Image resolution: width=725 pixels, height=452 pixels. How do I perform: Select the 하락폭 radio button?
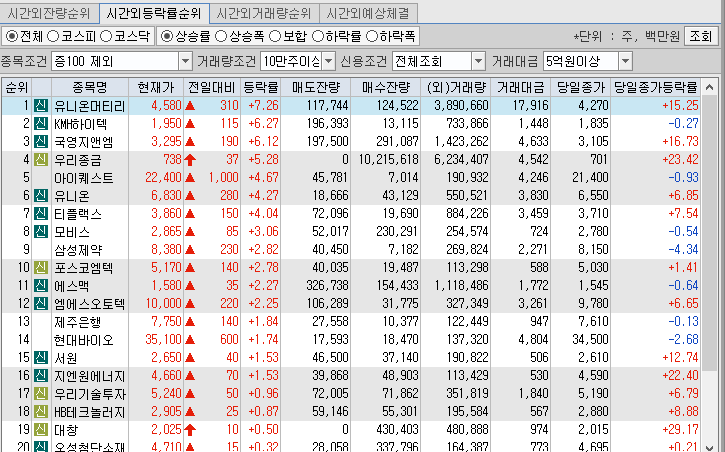coord(372,36)
